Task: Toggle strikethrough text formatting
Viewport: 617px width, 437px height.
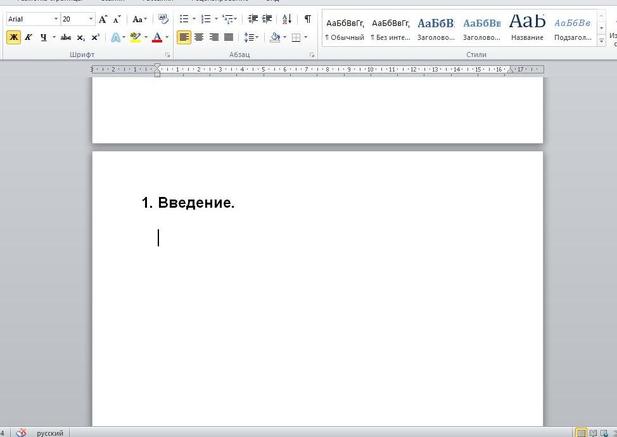Action: point(65,37)
